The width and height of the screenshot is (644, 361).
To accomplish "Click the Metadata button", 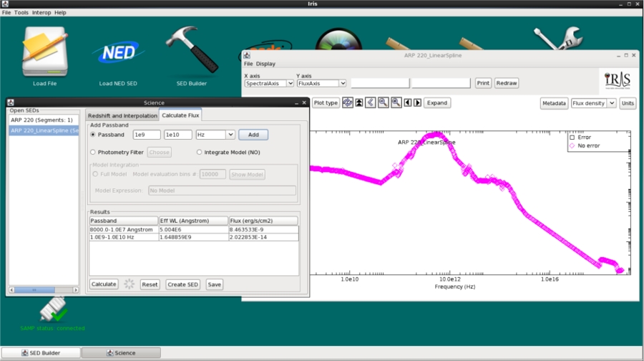I will tap(554, 103).
